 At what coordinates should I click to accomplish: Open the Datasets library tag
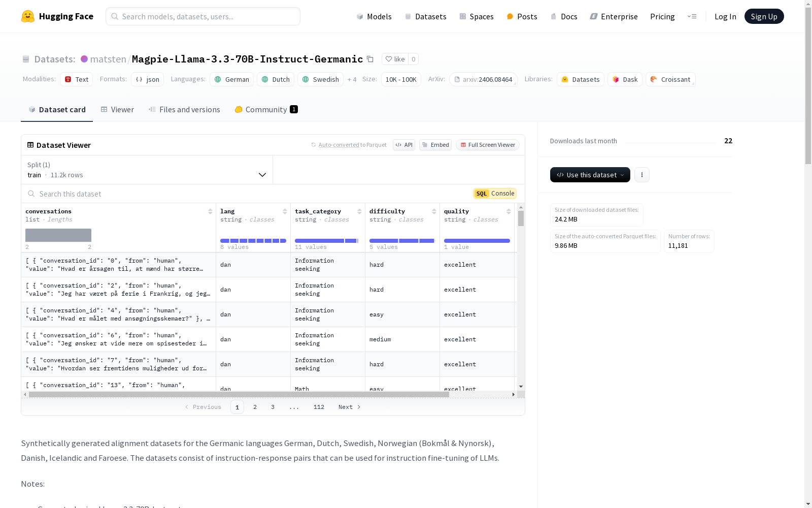point(581,79)
